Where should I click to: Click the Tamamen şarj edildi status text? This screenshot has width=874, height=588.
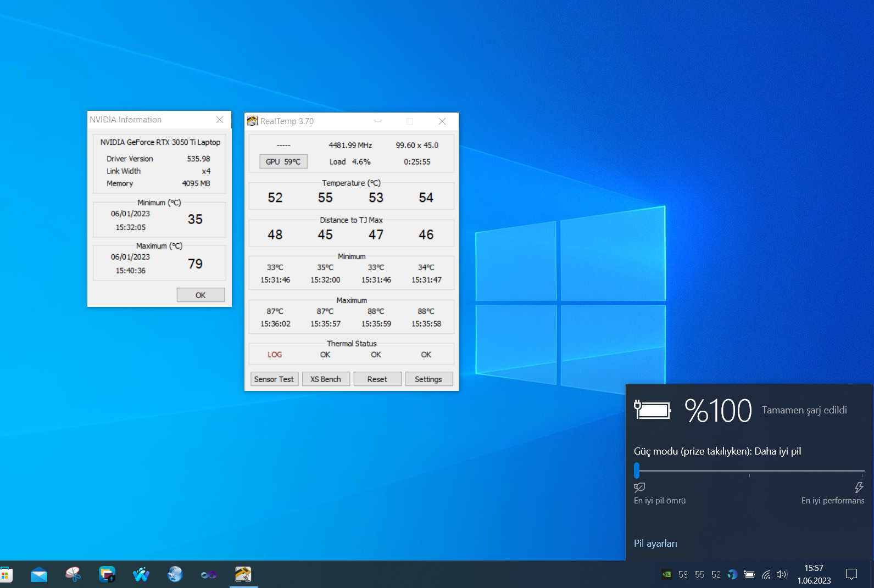click(x=804, y=410)
